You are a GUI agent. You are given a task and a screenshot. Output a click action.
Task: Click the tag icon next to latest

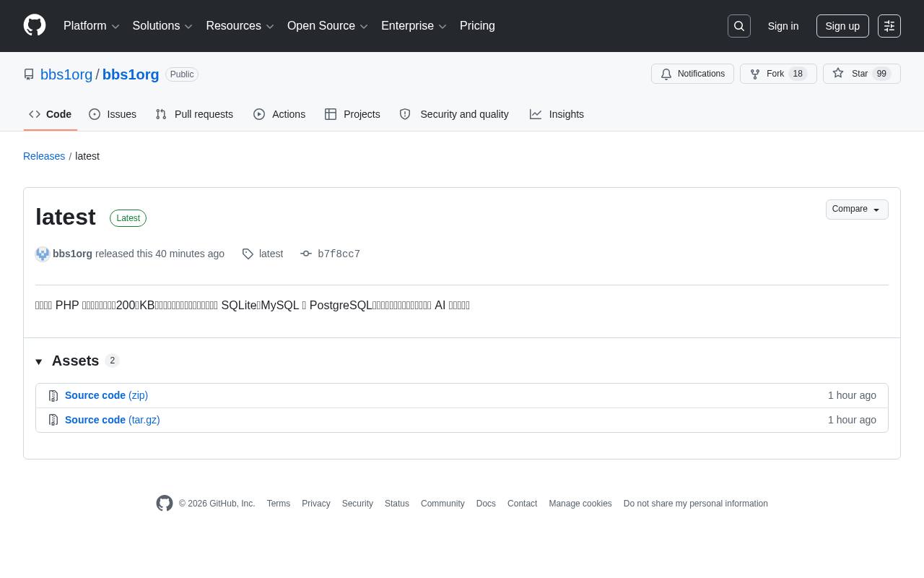248,254
